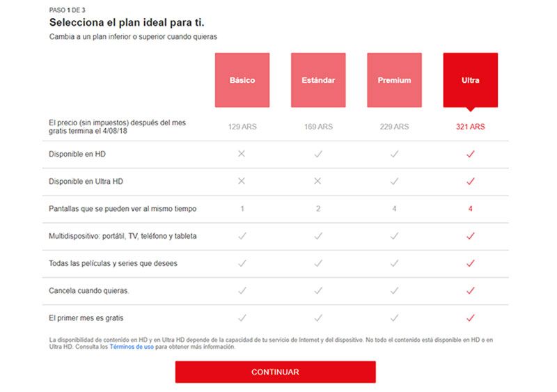
Task: Click Estándar checkmark for Todas las películas
Action: coord(318,263)
